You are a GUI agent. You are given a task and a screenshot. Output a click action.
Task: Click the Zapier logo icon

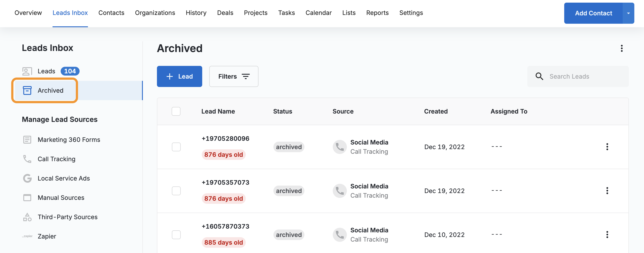[27, 236]
